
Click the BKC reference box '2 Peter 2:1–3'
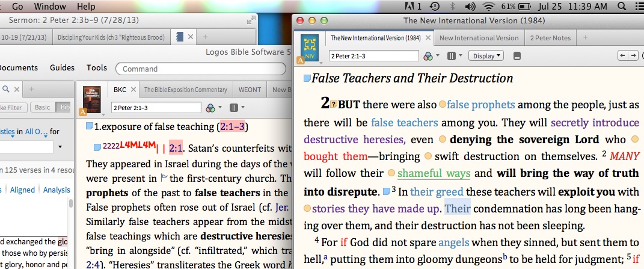[x=156, y=108]
